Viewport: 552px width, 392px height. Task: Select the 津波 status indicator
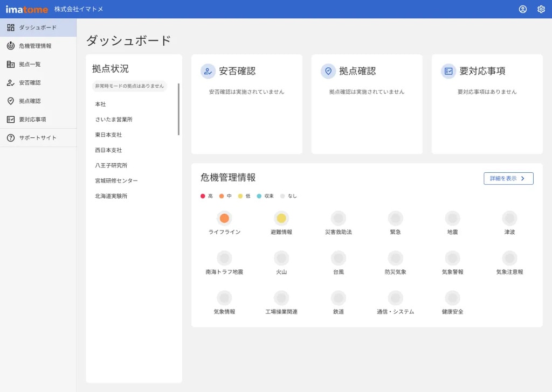tap(509, 218)
